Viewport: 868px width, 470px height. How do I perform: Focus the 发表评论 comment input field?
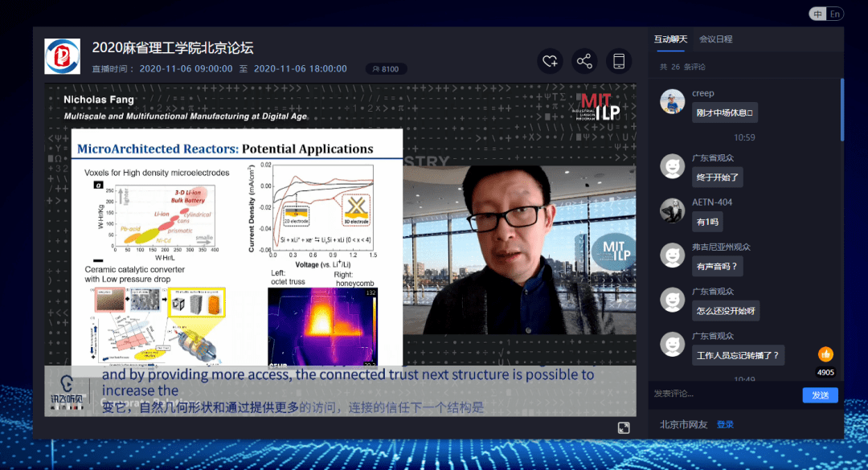coord(727,394)
